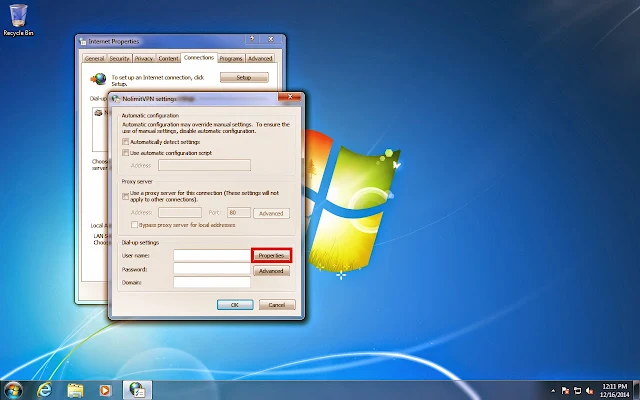Open Action Center flag icon
The height and width of the screenshot is (400, 640).
565,391
